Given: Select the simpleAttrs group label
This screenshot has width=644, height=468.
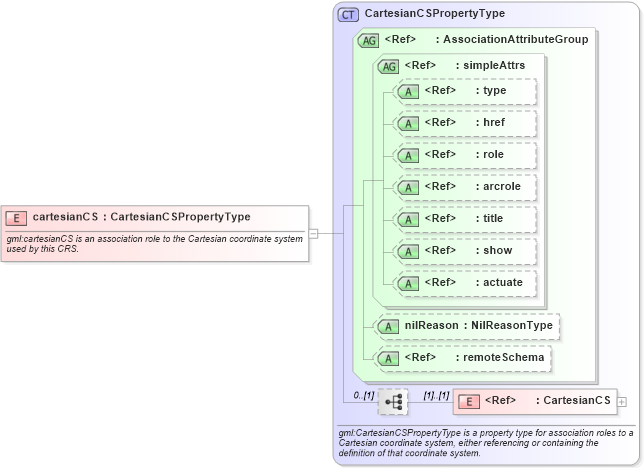Looking at the screenshot, I should (x=465, y=65).
